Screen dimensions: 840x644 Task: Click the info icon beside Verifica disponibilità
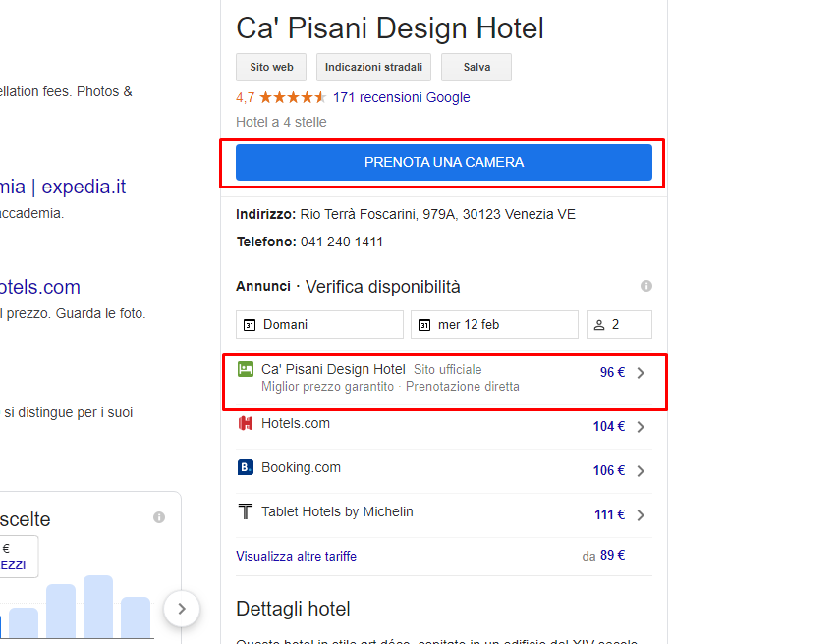[x=646, y=286]
